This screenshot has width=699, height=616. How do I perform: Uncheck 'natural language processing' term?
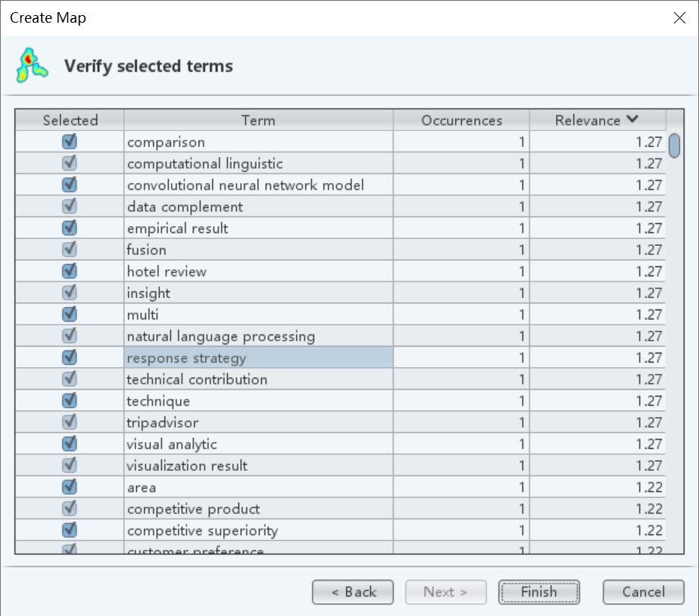click(x=70, y=335)
